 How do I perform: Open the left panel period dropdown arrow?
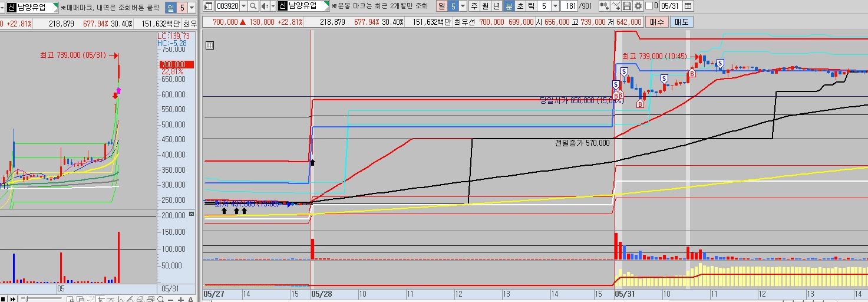(x=192, y=8)
